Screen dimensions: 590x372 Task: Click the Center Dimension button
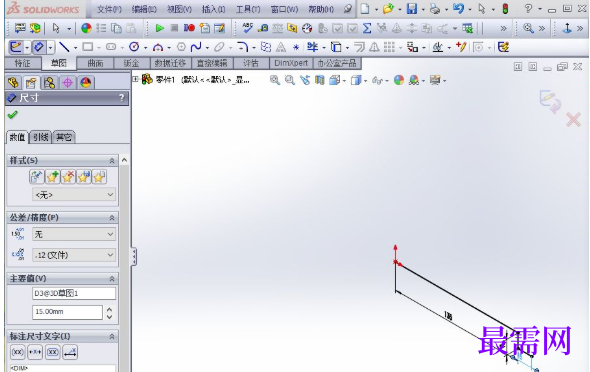point(35,352)
